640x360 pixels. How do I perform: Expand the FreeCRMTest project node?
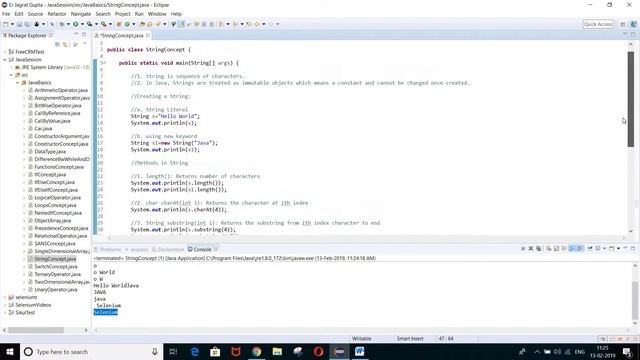click(5, 52)
